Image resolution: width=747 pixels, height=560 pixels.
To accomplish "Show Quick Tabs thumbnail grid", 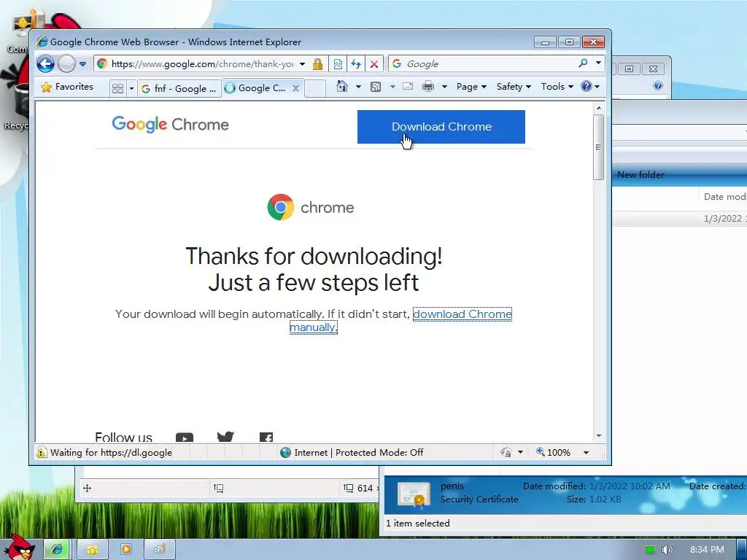I will click(x=117, y=88).
